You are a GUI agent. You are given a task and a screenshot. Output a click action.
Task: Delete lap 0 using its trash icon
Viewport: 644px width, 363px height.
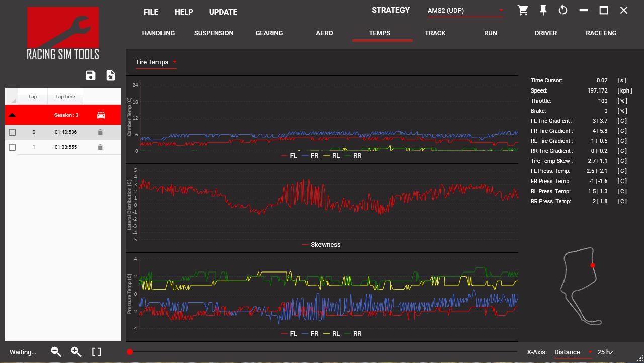(x=100, y=132)
